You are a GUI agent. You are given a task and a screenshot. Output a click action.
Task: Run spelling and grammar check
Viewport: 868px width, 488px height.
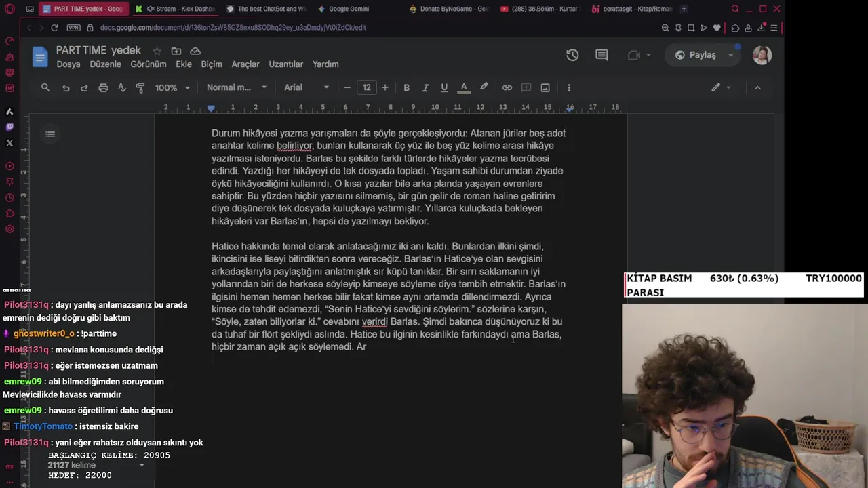(122, 87)
